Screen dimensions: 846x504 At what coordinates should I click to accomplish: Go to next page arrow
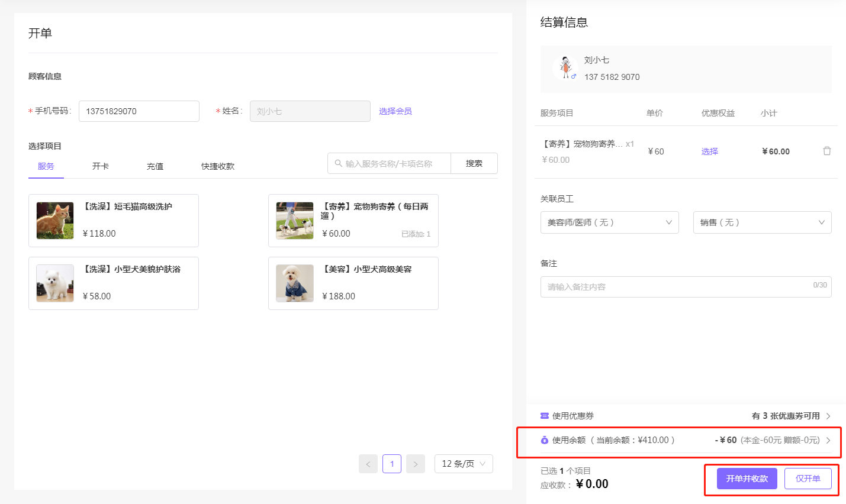click(416, 464)
